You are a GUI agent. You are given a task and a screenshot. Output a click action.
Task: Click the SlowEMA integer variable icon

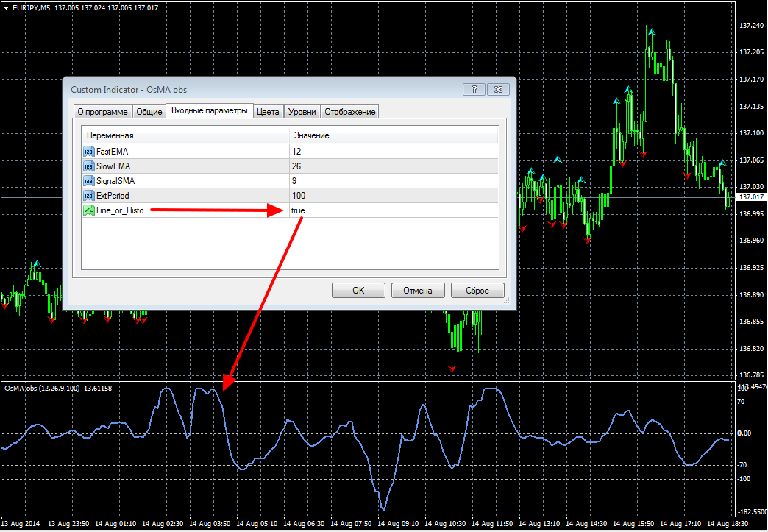[x=89, y=166]
